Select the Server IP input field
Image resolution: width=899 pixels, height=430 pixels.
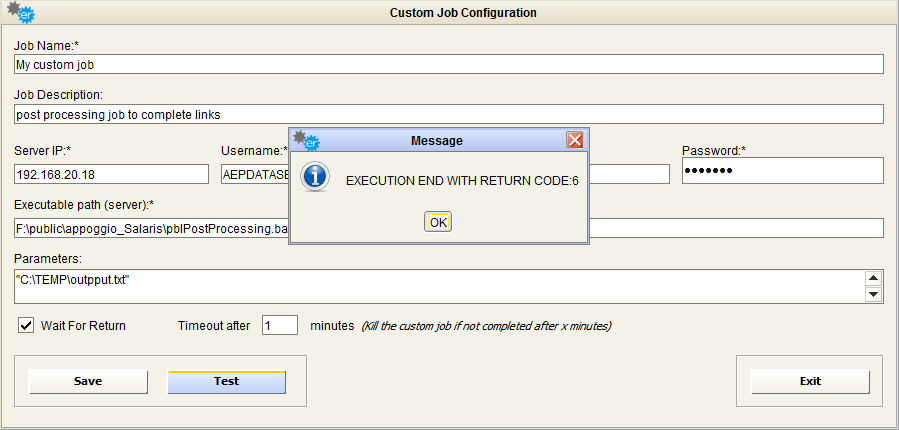[110, 174]
